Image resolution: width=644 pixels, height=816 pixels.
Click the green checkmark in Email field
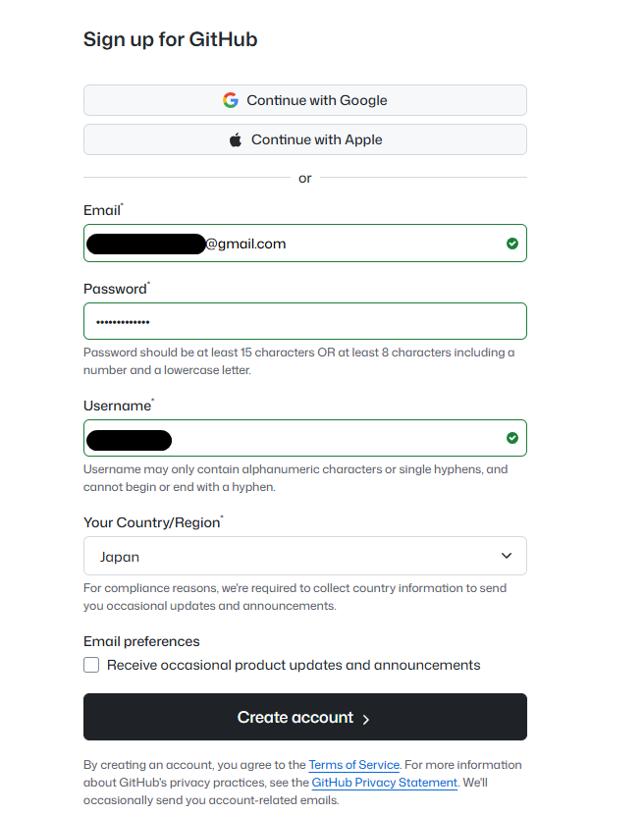511,243
